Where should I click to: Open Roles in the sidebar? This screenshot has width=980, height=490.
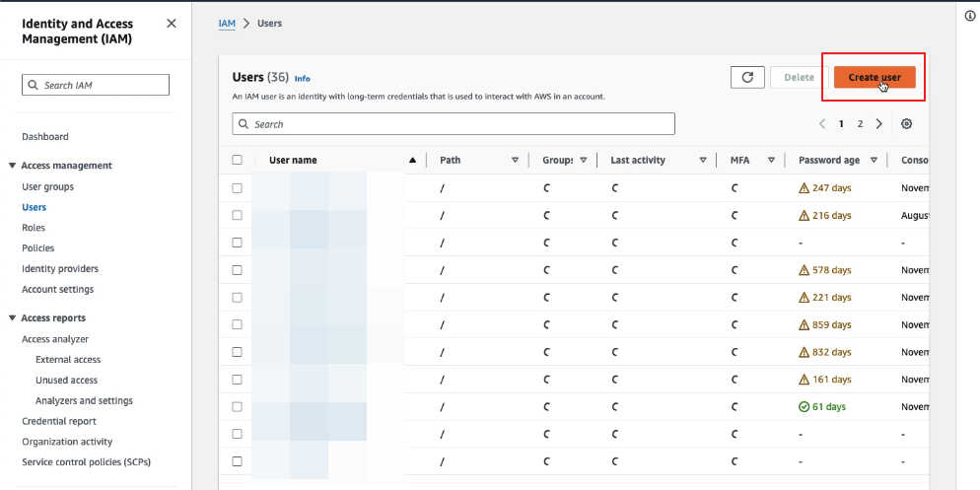point(34,228)
